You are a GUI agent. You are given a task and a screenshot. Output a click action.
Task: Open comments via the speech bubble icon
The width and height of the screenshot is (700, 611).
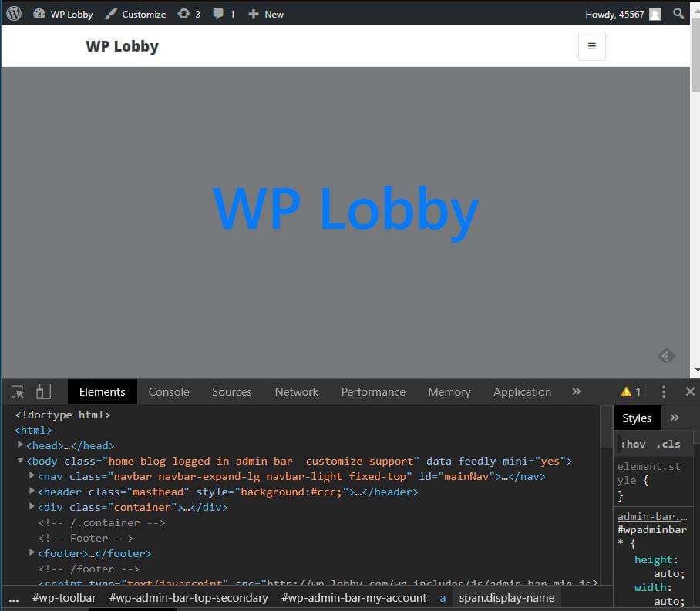coord(222,13)
